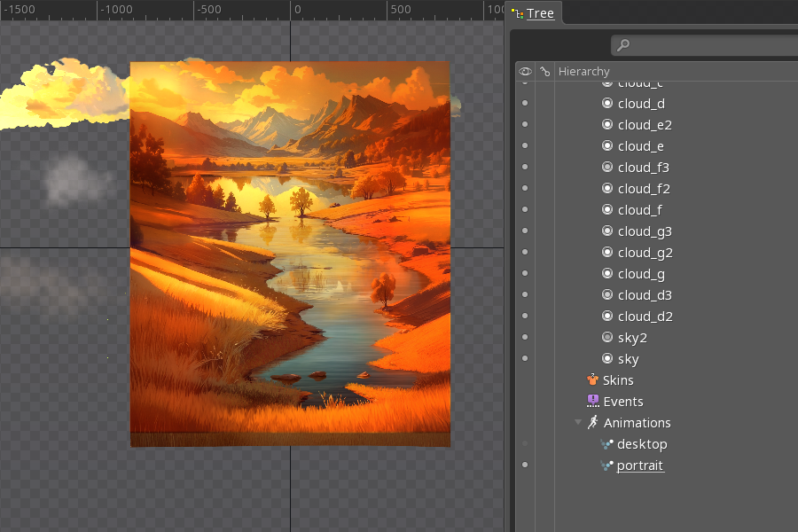The width and height of the screenshot is (798, 532).
Task: Click the Events exclamation icon
Action: point(593,401)
